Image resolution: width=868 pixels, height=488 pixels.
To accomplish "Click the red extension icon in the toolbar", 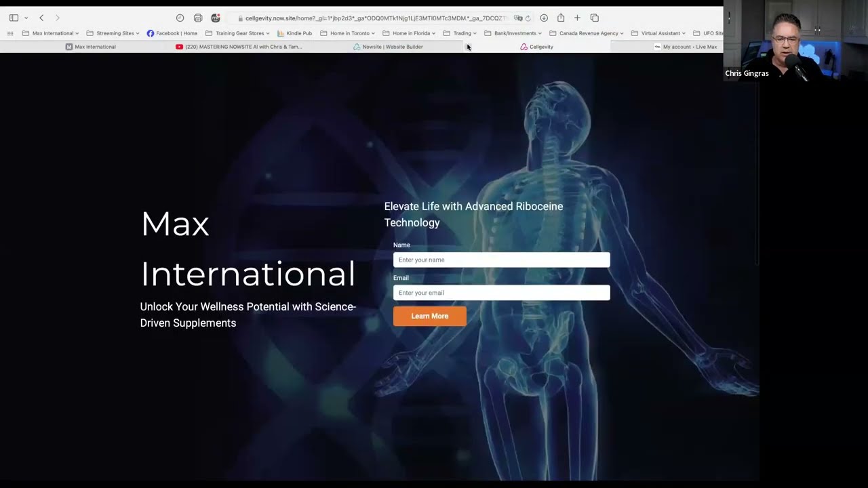I will 216,18.
